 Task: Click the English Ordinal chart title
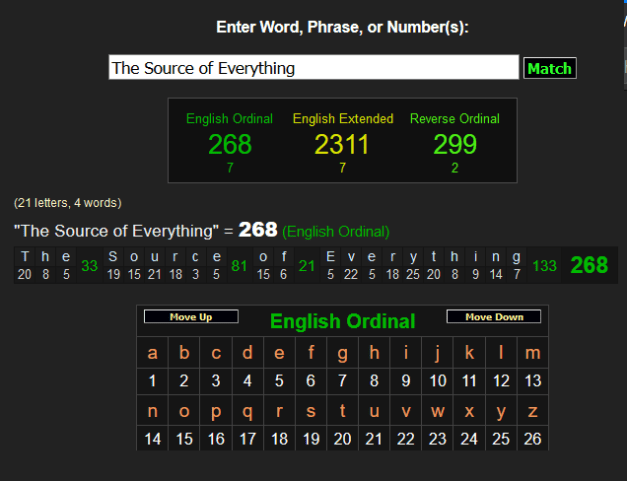[342, 321]
